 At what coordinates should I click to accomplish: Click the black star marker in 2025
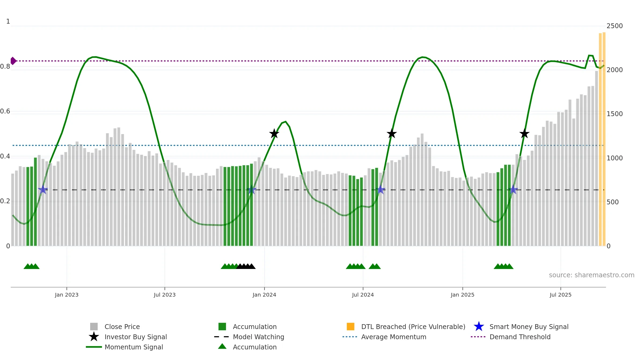pyautogui.click(x=524, y=134)
